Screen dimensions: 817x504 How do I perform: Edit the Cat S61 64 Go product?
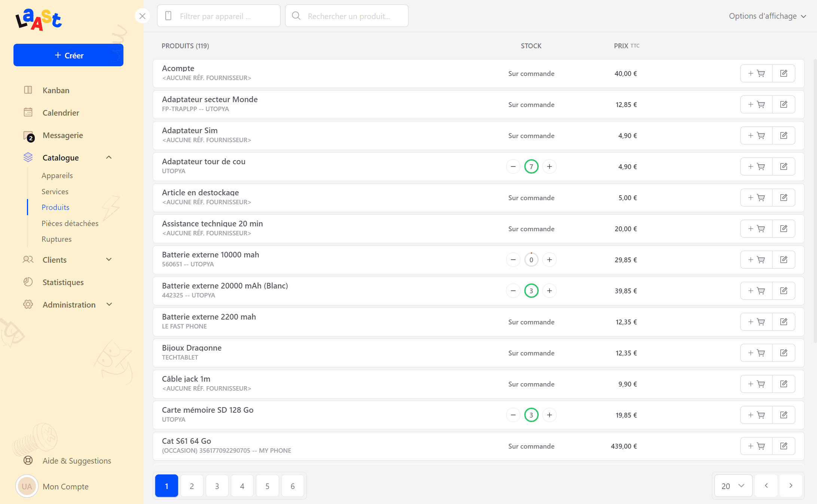pos(783,446)
